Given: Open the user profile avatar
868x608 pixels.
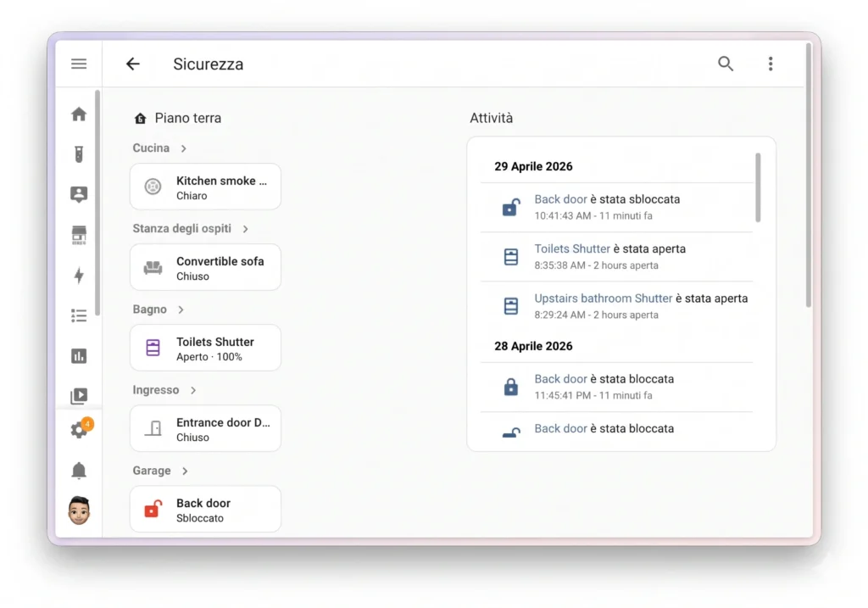Looking at the screenshot, I should click(x=79, y=510).
